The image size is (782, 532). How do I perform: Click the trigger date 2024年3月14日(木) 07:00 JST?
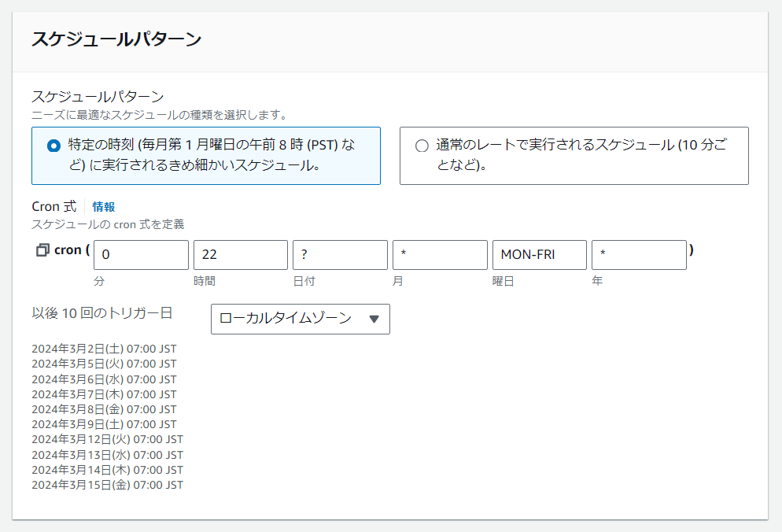point(107,470)
